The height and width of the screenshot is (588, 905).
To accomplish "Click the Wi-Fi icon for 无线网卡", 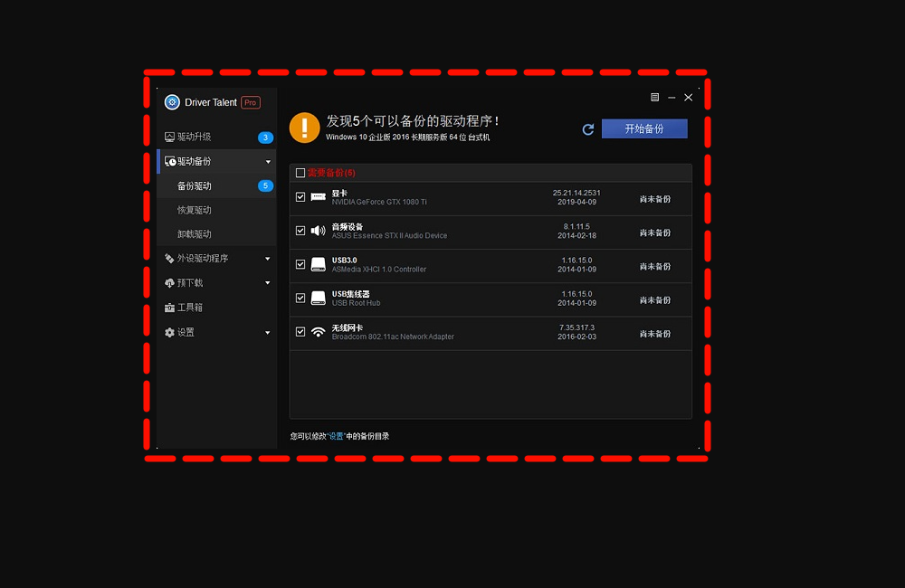I will [x=318, y=332].
